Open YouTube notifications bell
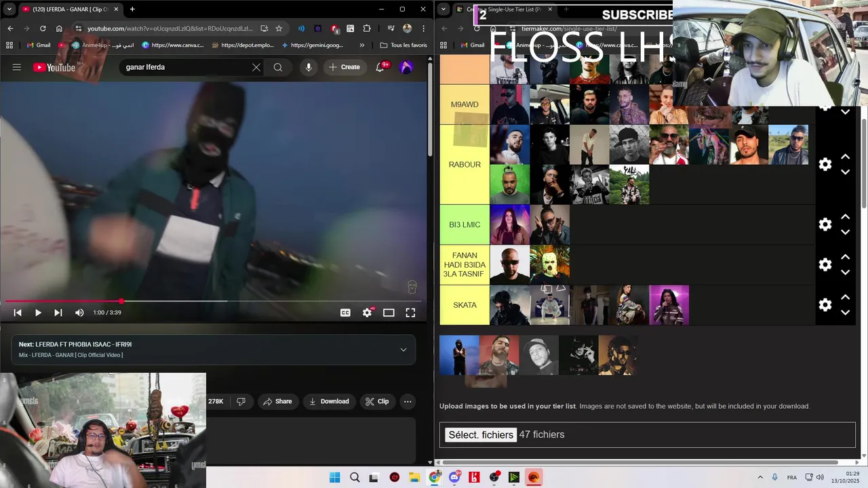The image size is (868, 488). point(382,66)
